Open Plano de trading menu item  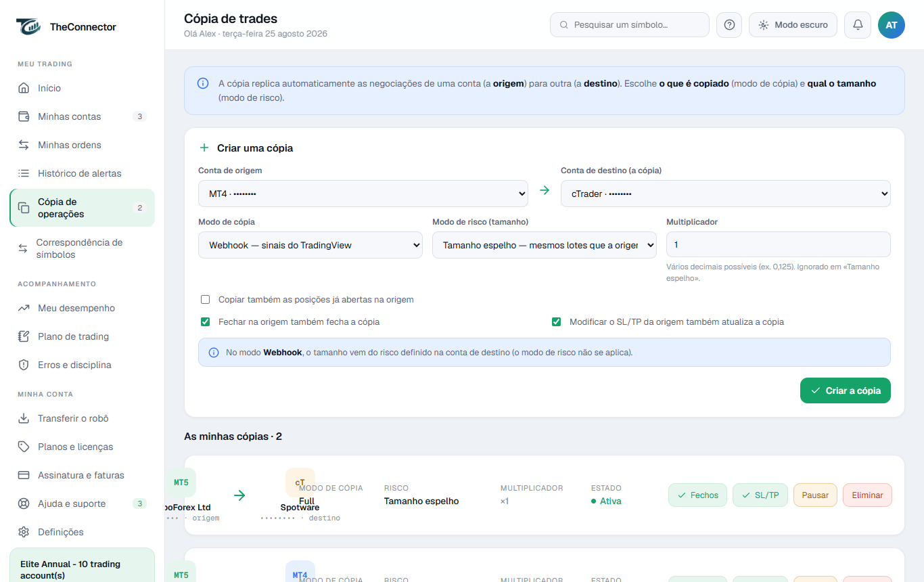click(x=83, y=336)
